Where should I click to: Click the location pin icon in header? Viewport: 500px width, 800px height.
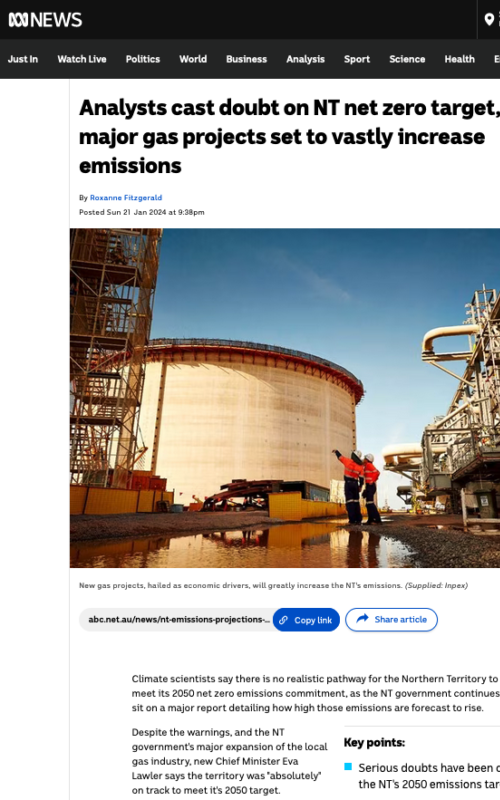489,19
